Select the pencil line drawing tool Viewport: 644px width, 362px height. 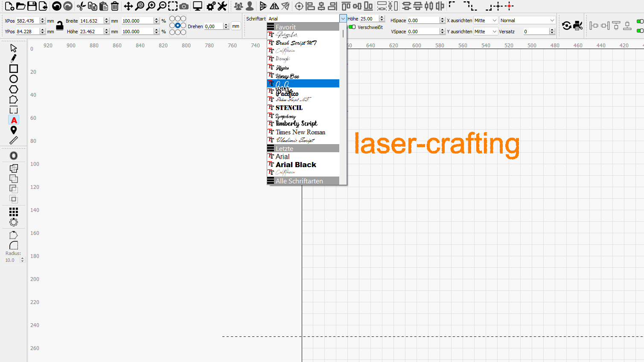[x=13, y=58]
